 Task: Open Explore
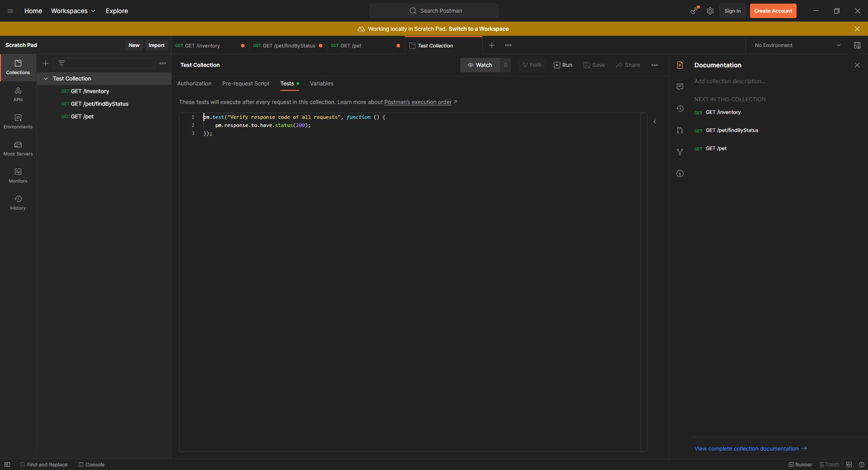click(x=117, y=11)
